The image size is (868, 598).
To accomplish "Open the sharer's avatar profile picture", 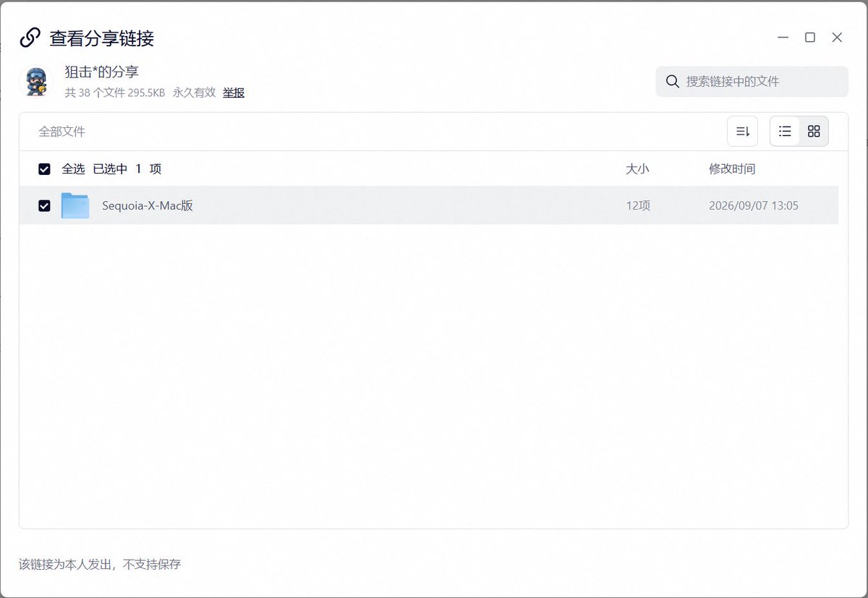I will (35, 82).
